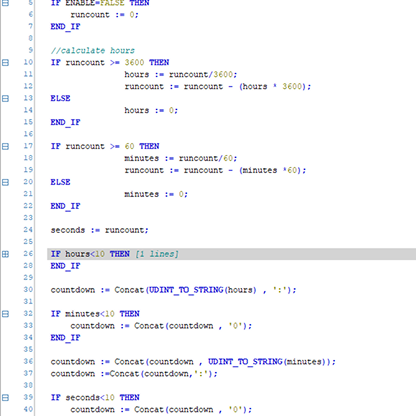Click line 36 Concat with UDINT_TO_STRING(minutes)
This screenshot has width=416, height=416.
pos(193,362)
